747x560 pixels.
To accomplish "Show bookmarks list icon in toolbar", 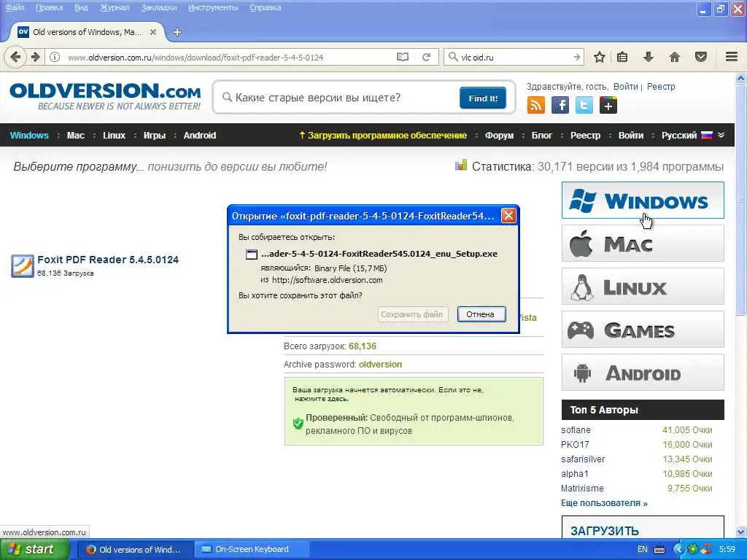I will (x=622, y=57).
